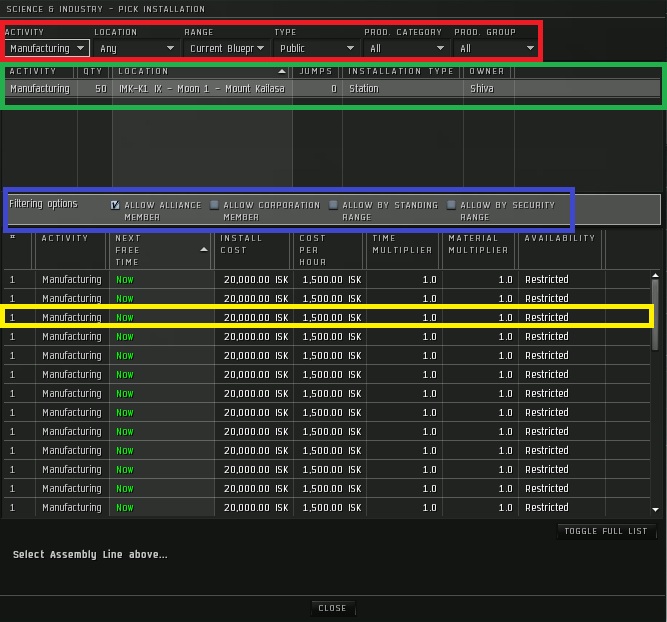667x622 pixels.
Task: Select the yellow-highlighted Manufacturing assembly line row
Action: (x=327, y=317)
